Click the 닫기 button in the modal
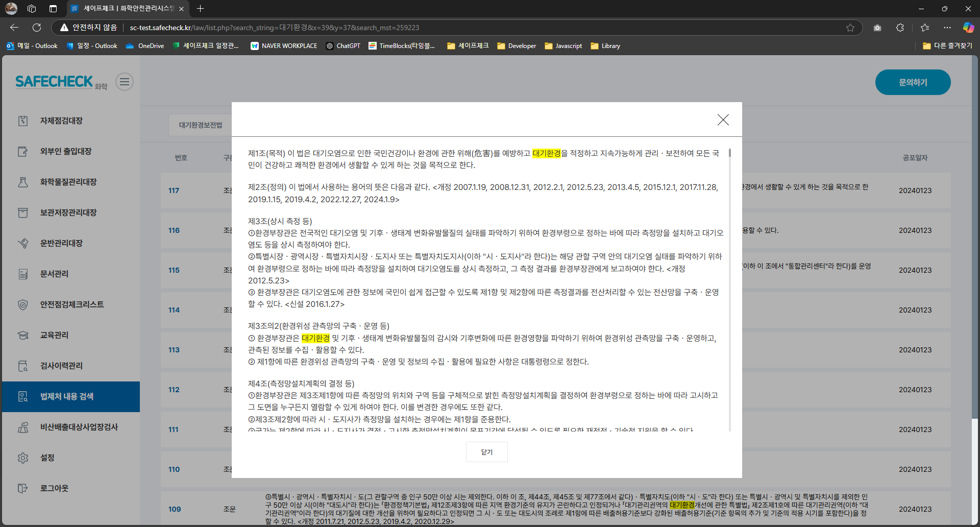 [x=487, y=452]
